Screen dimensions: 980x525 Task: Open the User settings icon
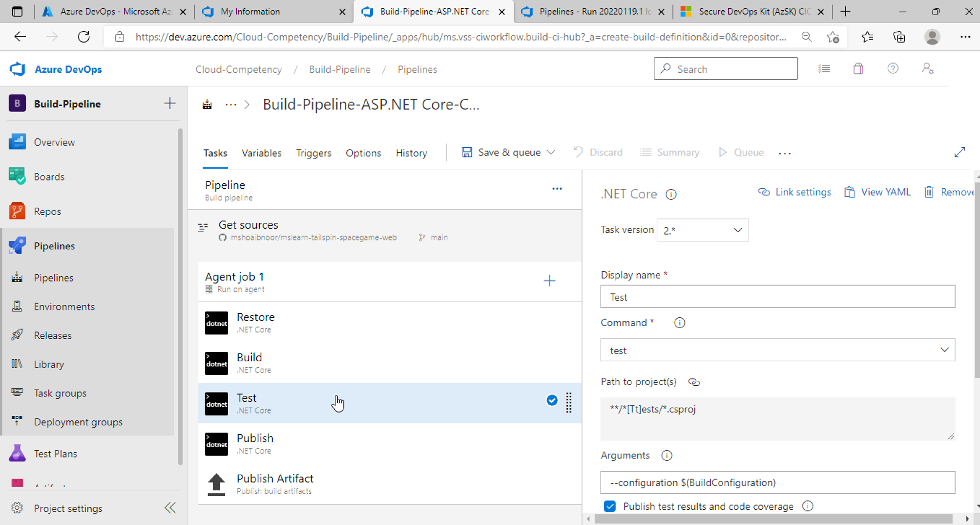[928, 68]
